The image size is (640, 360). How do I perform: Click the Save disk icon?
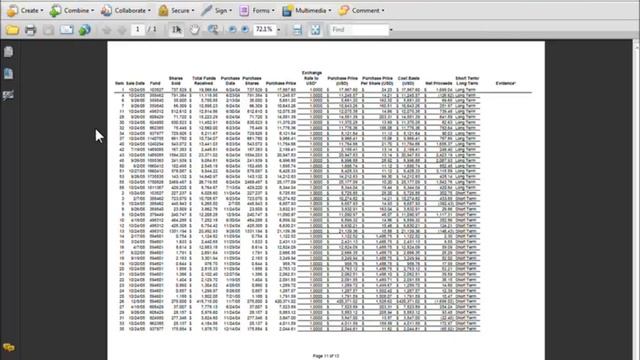49,30
